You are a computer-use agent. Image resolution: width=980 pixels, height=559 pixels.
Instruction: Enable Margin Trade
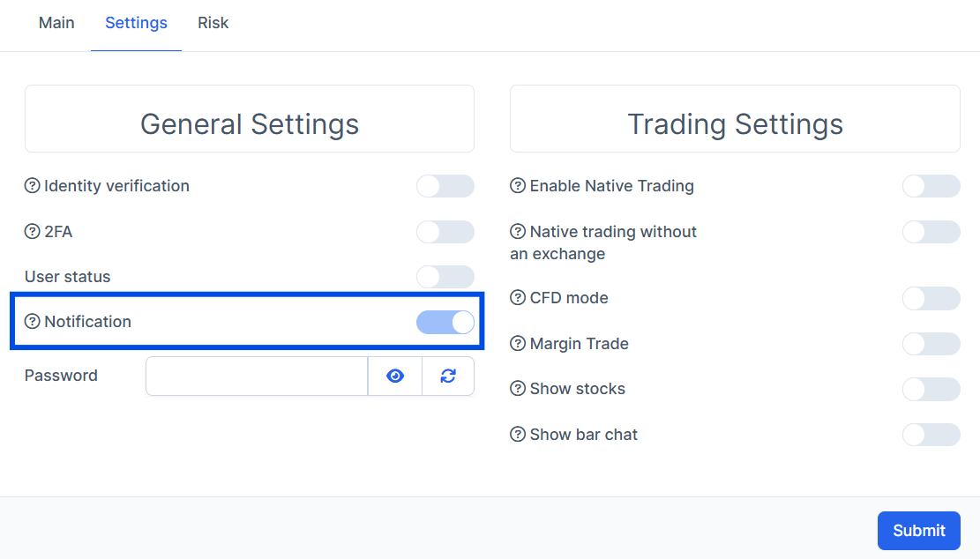931,344
